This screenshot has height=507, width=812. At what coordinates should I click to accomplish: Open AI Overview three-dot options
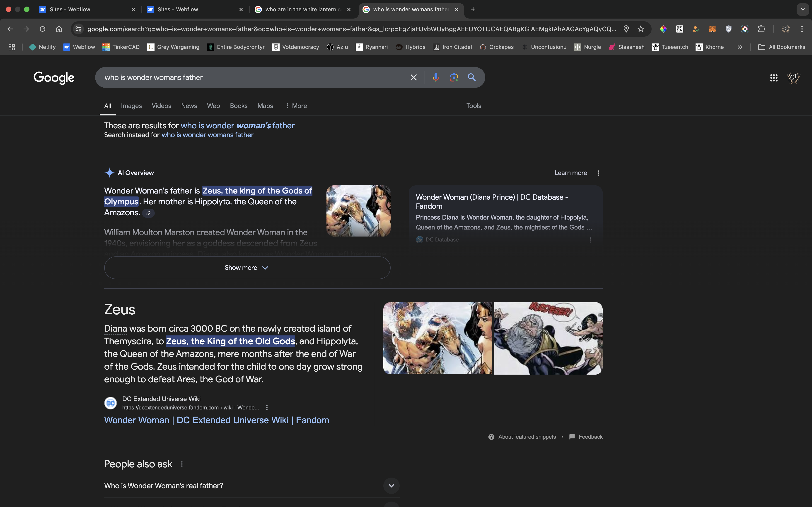(598, 173)
